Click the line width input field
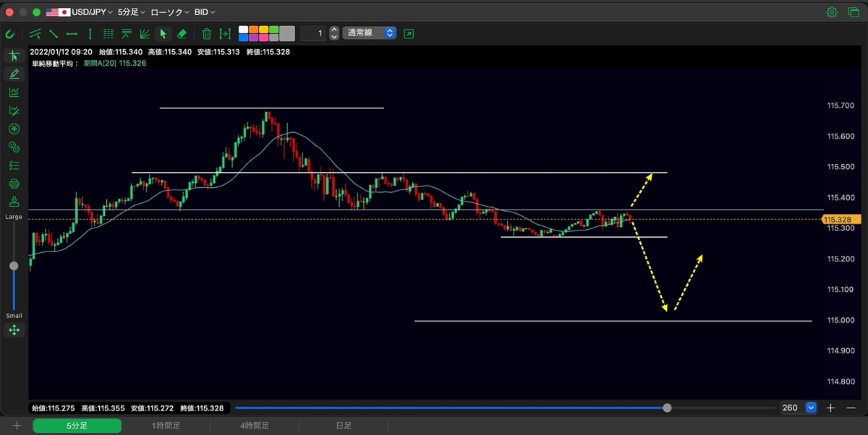868x435 pixels. [312, 33]
